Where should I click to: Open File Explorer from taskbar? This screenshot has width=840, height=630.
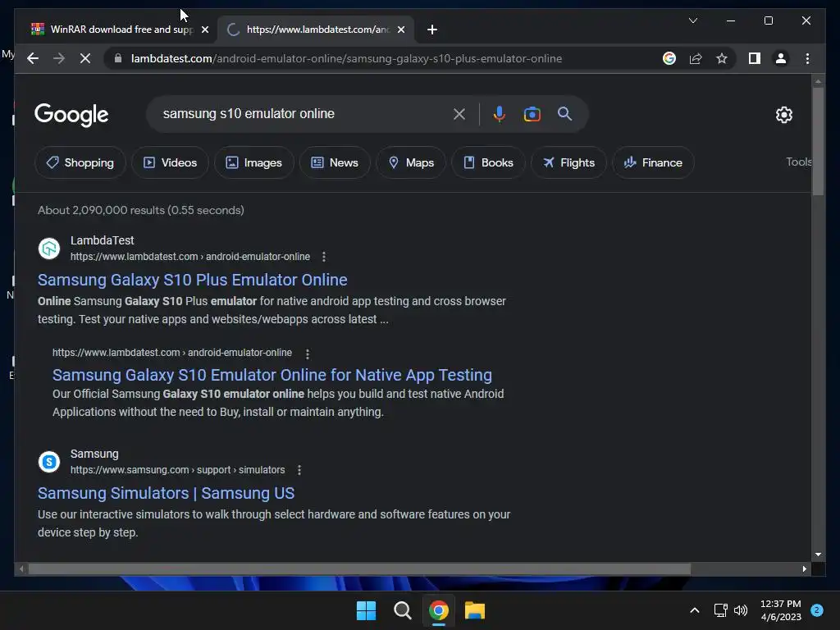(x=475, y=610)
